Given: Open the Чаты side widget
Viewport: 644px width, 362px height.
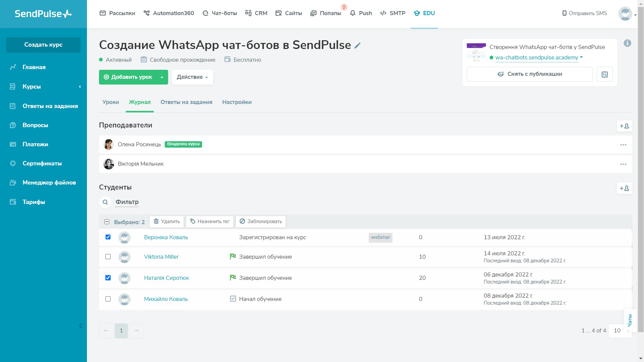Looking at the screenshot, I should tap(630, 320).
